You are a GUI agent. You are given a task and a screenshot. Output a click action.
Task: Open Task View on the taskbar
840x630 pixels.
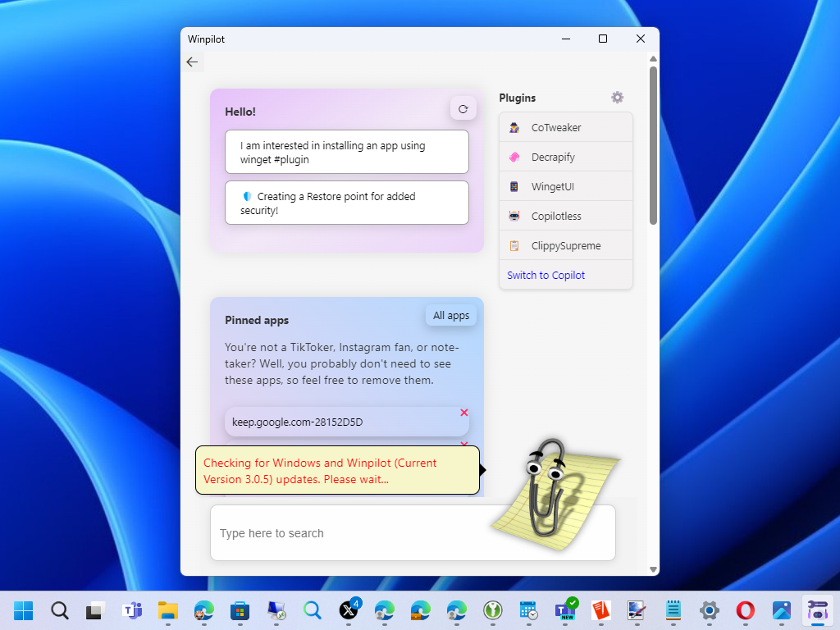click(x=95, y=610)
